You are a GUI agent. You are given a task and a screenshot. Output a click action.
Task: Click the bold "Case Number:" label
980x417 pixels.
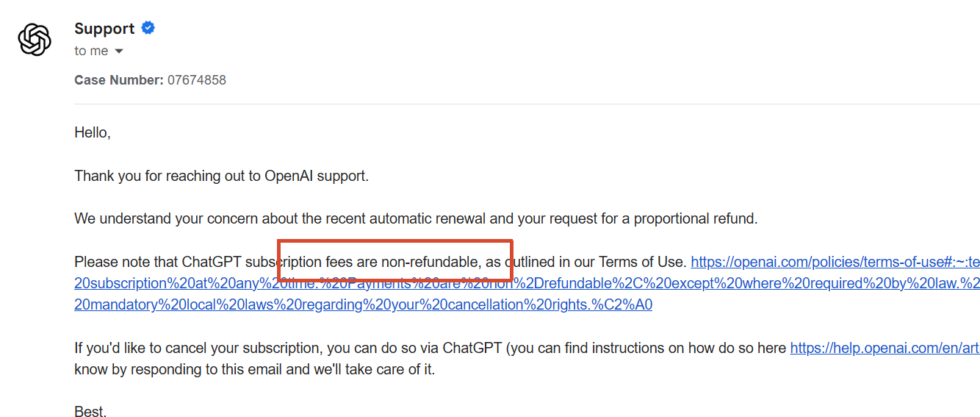pos(119,80)
